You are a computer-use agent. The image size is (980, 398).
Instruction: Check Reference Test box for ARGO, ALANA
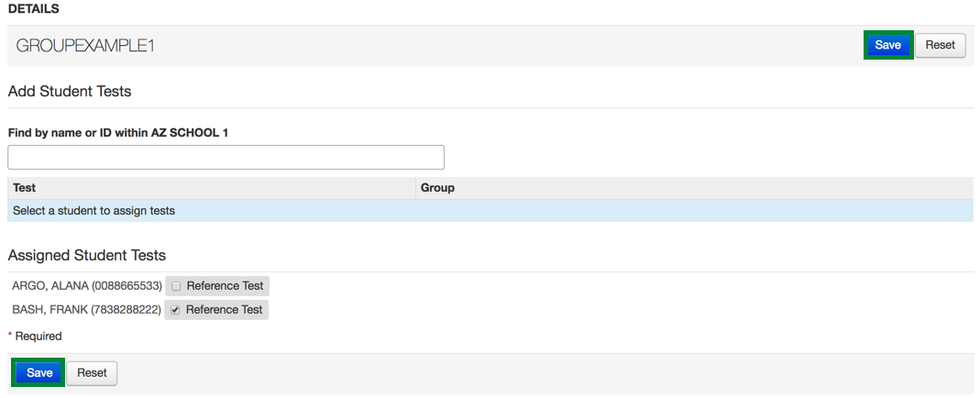click(176, 286)
